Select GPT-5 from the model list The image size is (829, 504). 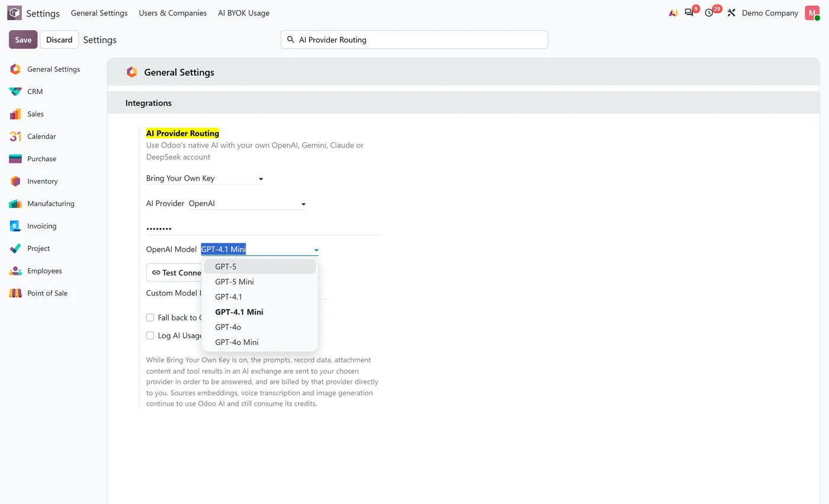click(x=259, y=267)
